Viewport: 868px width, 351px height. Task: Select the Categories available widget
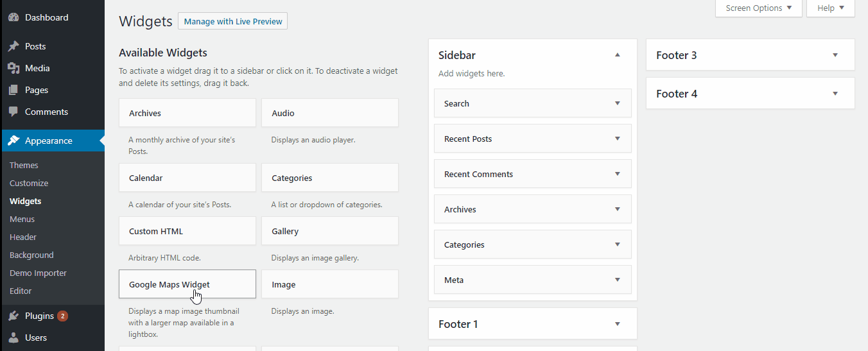coord(330,178)
